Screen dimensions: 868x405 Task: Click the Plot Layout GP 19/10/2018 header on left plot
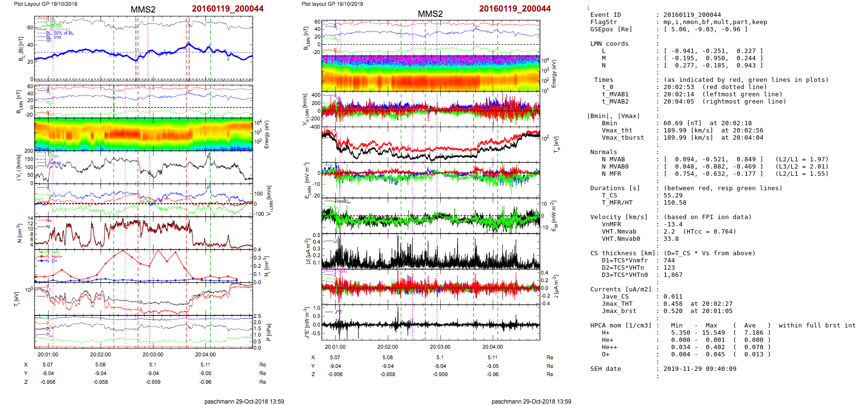(x=45, y=4)
